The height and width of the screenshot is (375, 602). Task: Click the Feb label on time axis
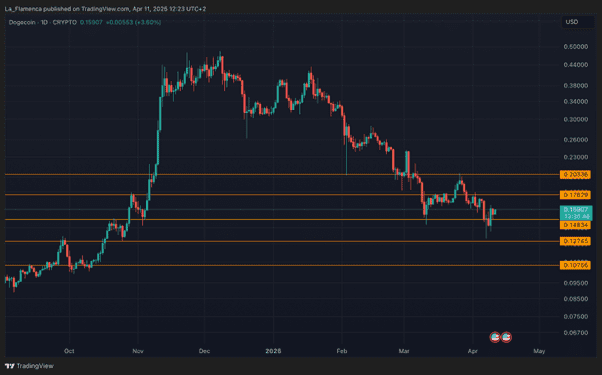342,351
